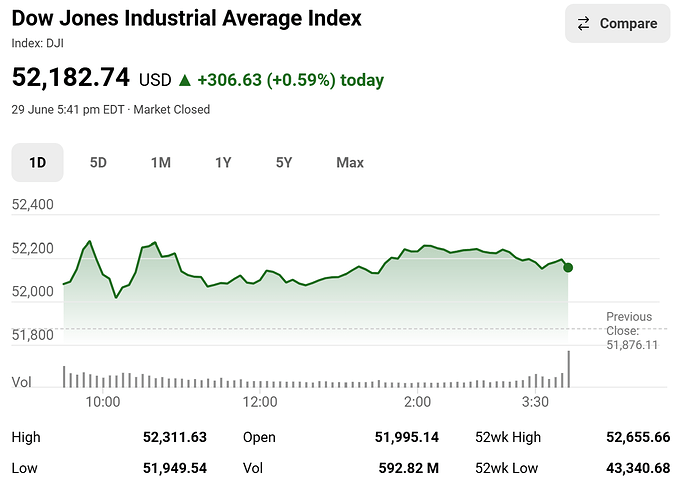Switch to the 5D time range
Screen dimensions: 689x485
98,163
